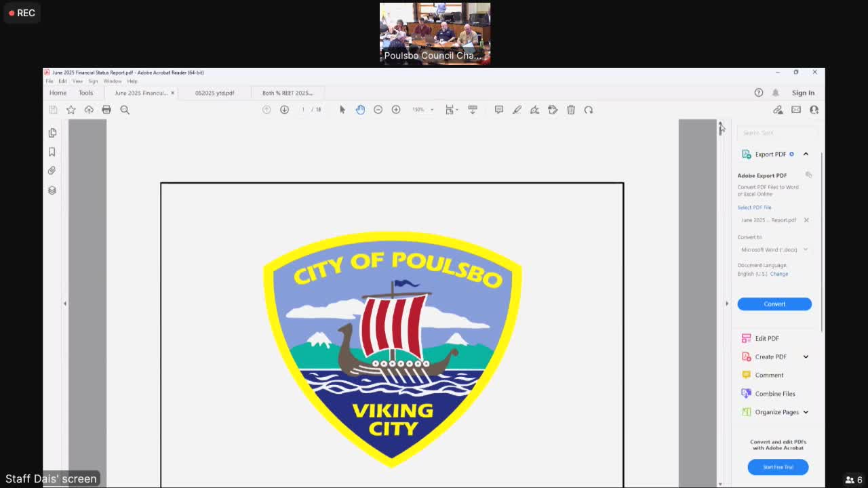The width and height of the screenshot is (868, 488).
Task: Zoom in with the plus circle icon
Action: 396,110
